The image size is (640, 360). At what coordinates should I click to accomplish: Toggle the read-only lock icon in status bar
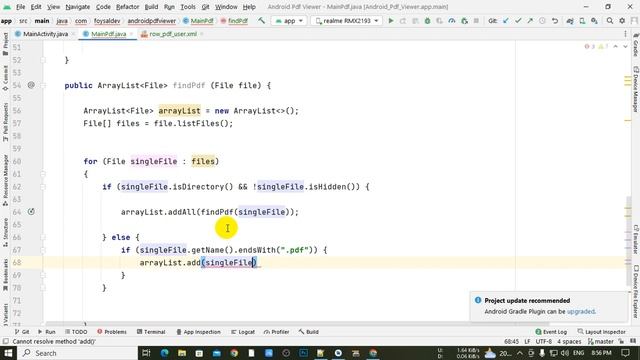(x=621, y=342)
